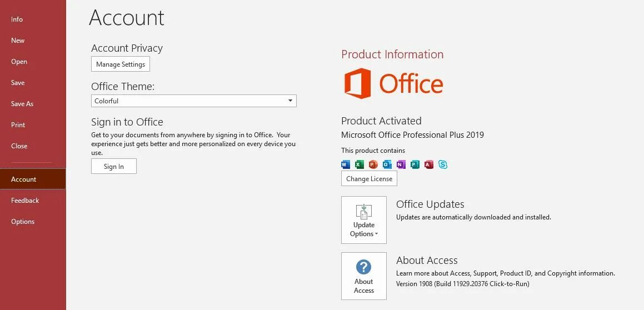Click the Manage Settings button
The height and width of the screenshot is (310, 644).
click(121, 64)
